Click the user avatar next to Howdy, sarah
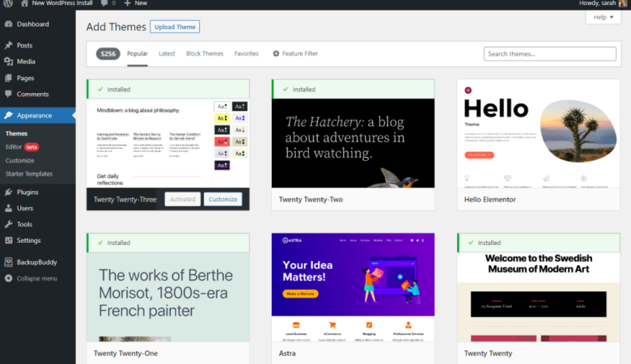The image size is (631, 364). [623, 3]
